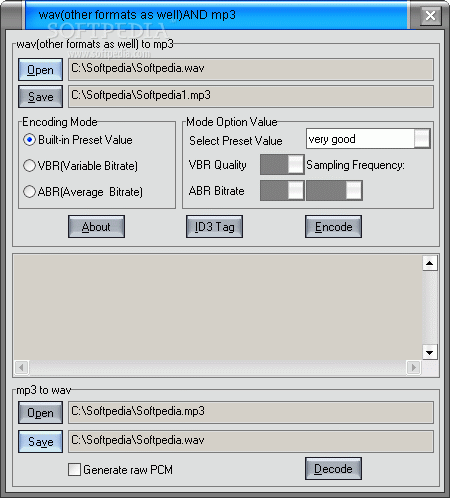Open the ID3 Tag editor
The width and height of the screenshot is (450, 498).
(214, 227)
